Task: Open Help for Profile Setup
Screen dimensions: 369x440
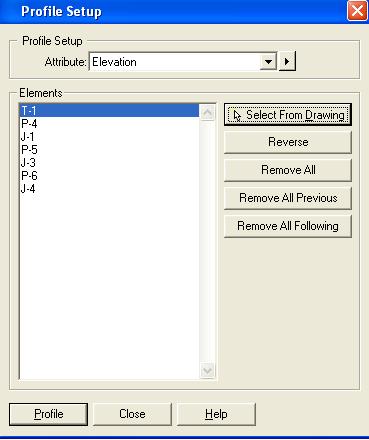Action: (216, 414)
